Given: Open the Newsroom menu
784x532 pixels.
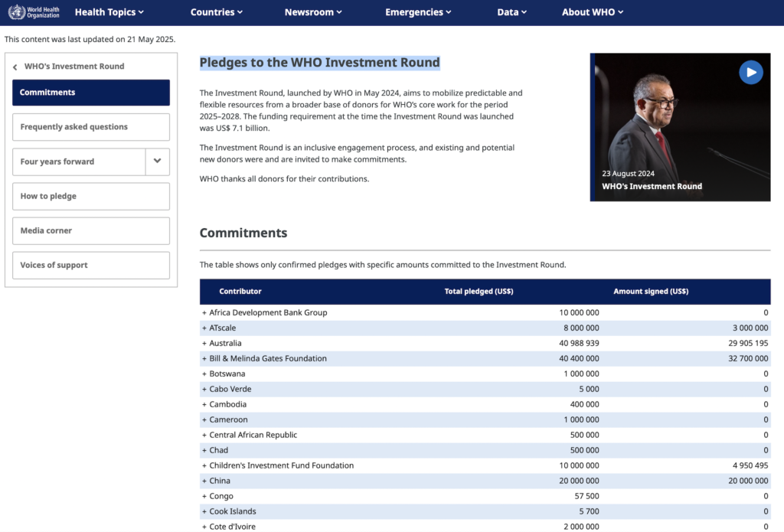Looking at the screenshot, I should (x=313, y=12).
